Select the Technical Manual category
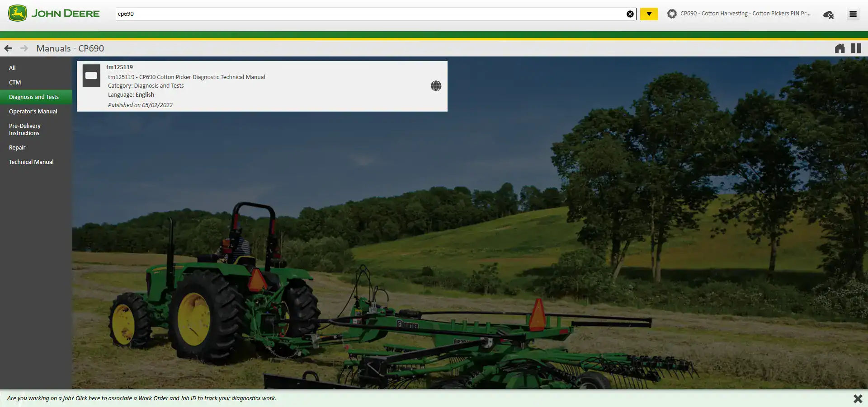Screen dimensions: 868x407 pos(36,162)
